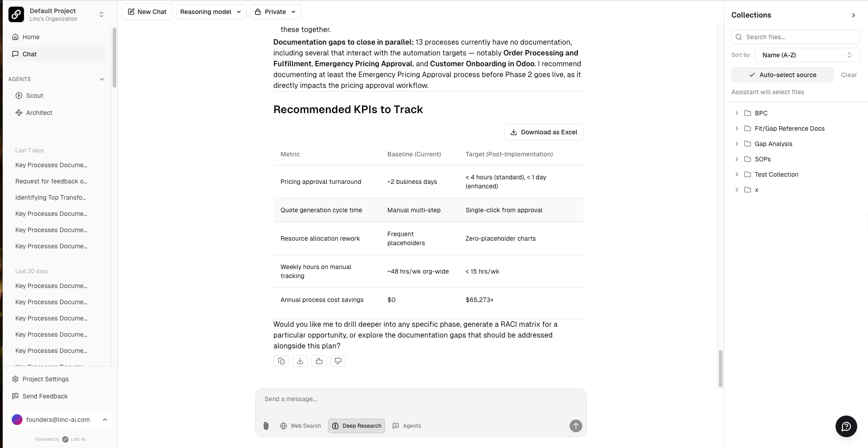
Task: Click Download as Excel button
Action: (544, 132)
